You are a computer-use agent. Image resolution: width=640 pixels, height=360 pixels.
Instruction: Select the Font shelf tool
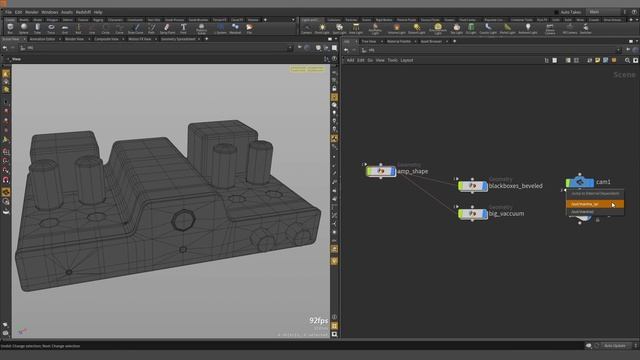tap(183, 29)
